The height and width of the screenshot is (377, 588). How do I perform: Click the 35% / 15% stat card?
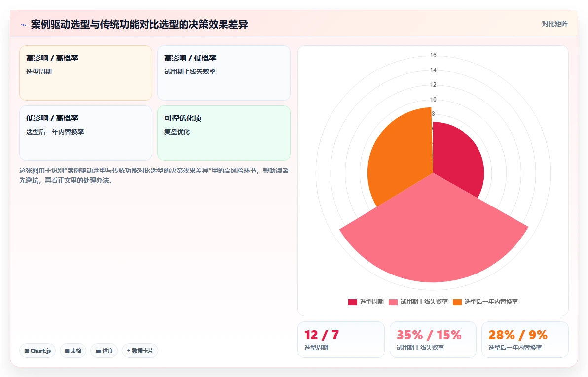coord(433,340)
